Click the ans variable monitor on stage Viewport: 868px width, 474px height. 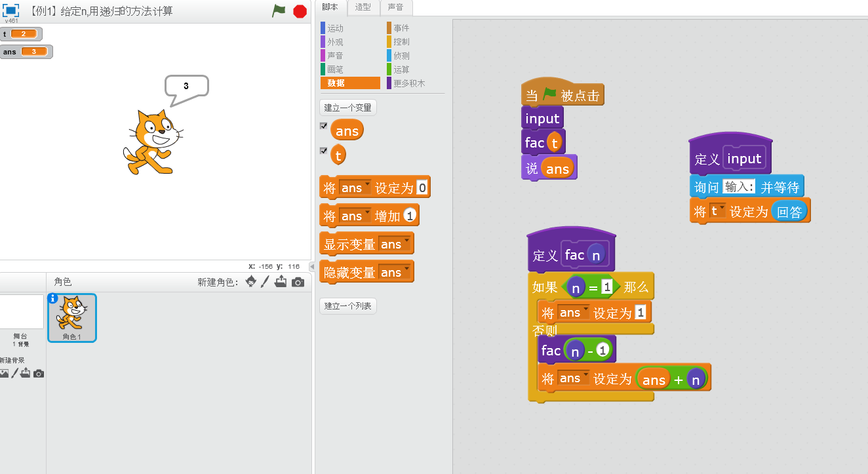tap(26, 52)
